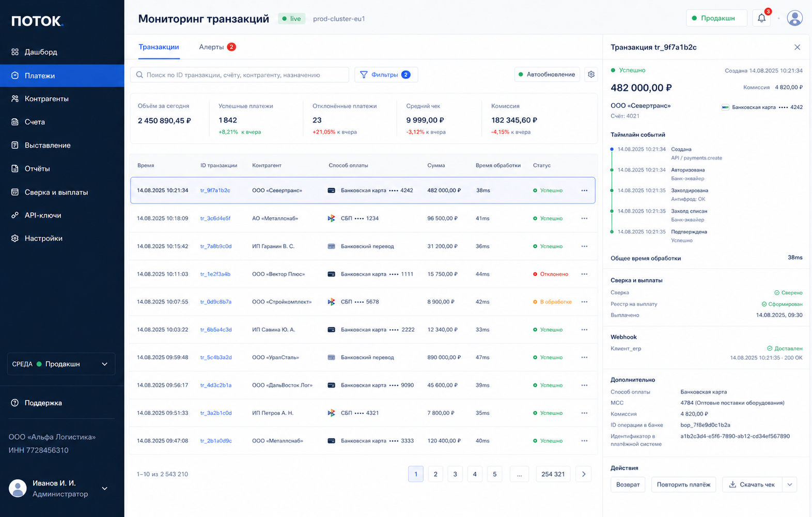Click the Повторить платёж button

click(683, 484)
